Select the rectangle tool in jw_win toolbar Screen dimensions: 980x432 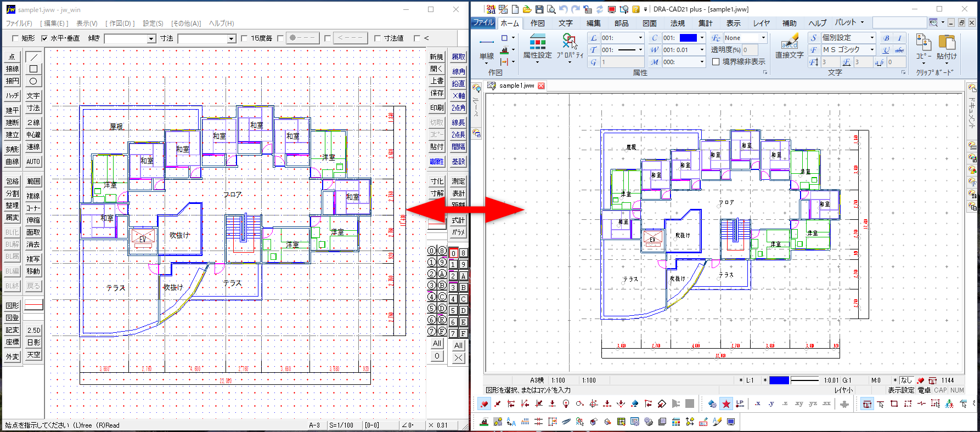coord(33,69)
